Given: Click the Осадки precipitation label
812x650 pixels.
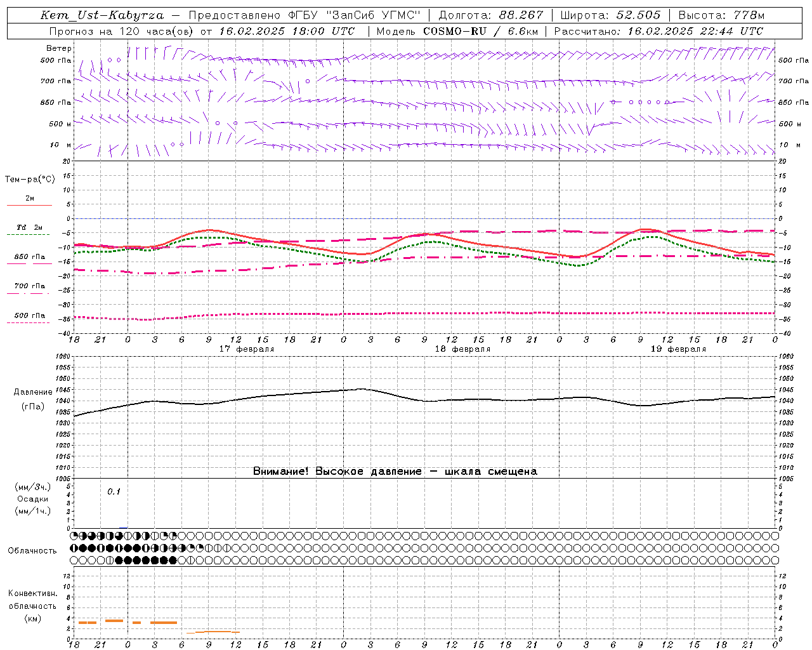Looking at the screenshot, I should click(33, 499).
